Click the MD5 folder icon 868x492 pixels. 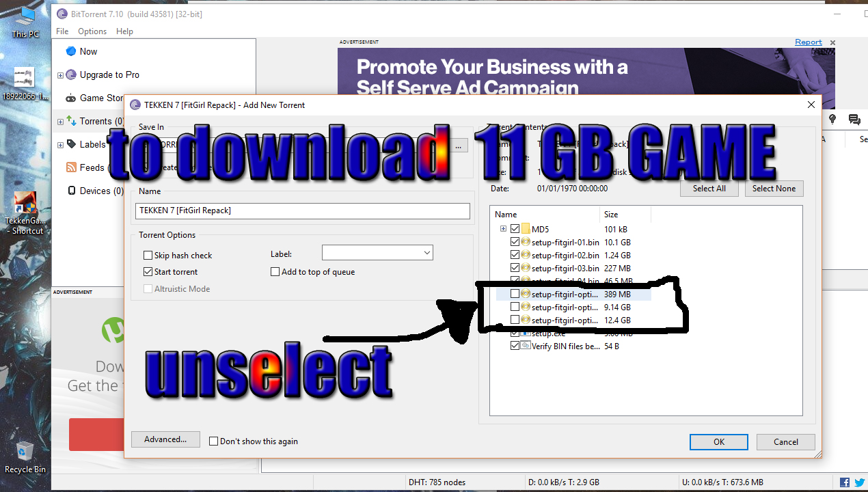click(526, 229)
